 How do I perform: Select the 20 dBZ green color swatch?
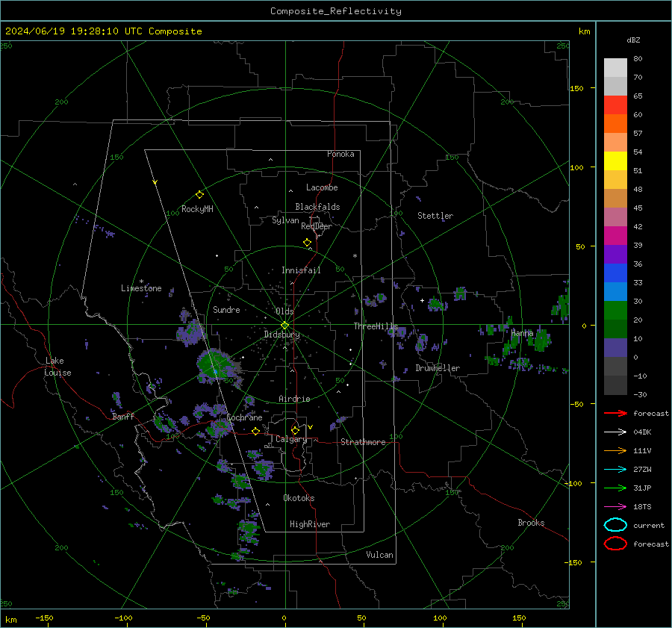(x=615, y=311)
